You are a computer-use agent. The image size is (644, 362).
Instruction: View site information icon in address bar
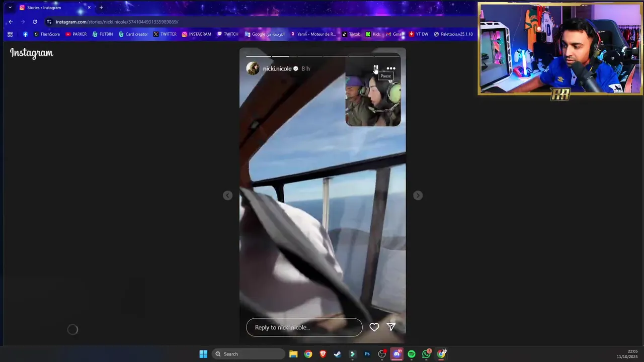[49, 22]
